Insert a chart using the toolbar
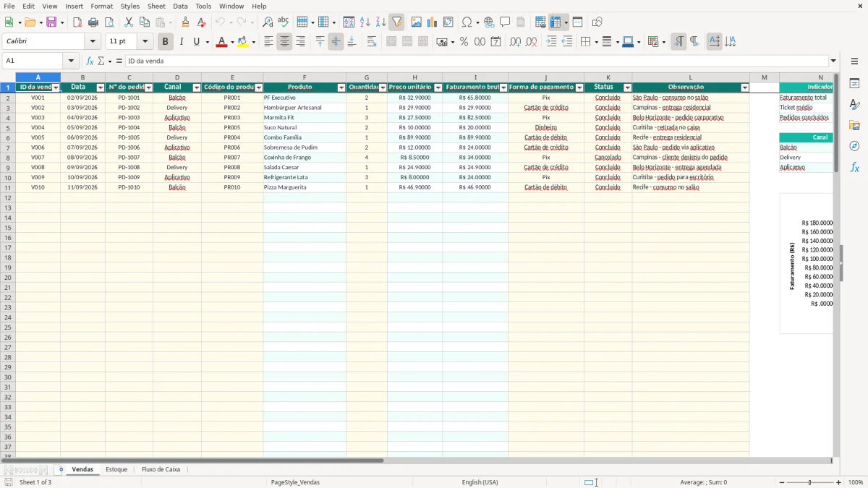868x488 pixels. pos(433,22)
